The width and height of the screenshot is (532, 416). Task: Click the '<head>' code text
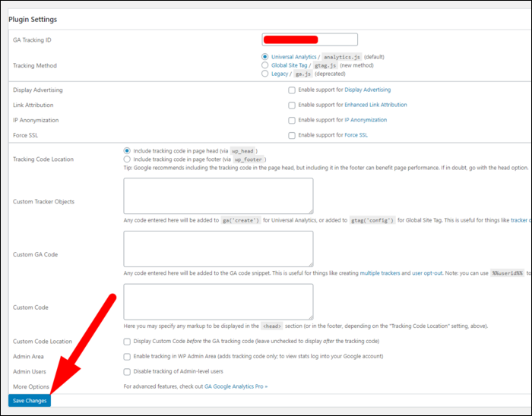272,326
